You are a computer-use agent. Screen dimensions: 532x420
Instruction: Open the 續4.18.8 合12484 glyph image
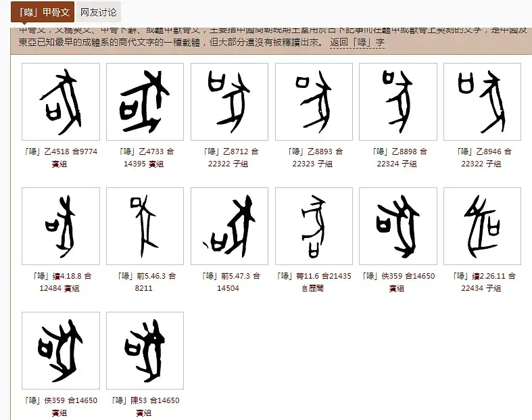tap(61, 226)
